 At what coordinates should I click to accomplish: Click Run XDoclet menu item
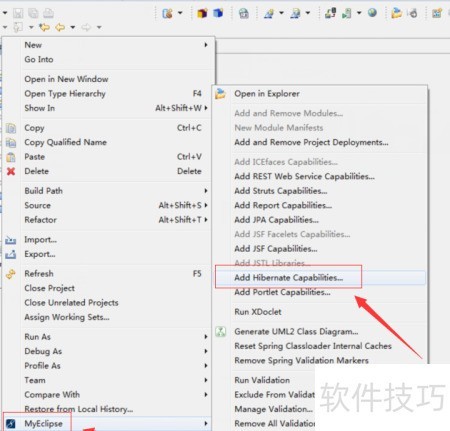tap(258, 312)
